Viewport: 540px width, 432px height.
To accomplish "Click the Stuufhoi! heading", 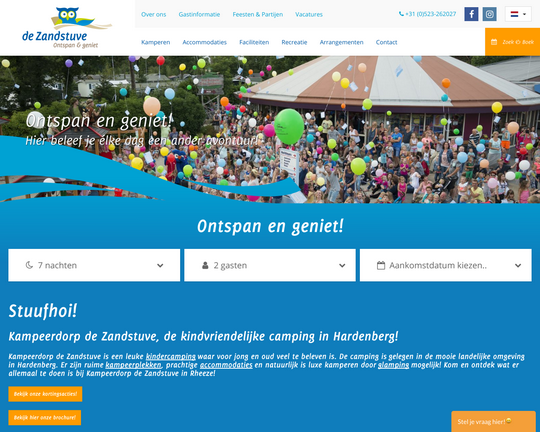I will tap(43, 311).
